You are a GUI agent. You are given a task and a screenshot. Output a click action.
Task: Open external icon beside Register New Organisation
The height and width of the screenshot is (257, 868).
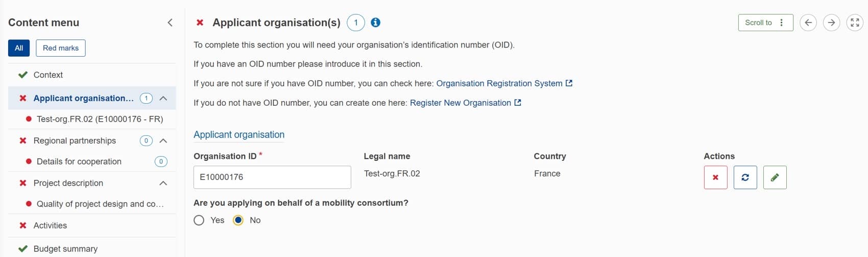click(518, 103)
